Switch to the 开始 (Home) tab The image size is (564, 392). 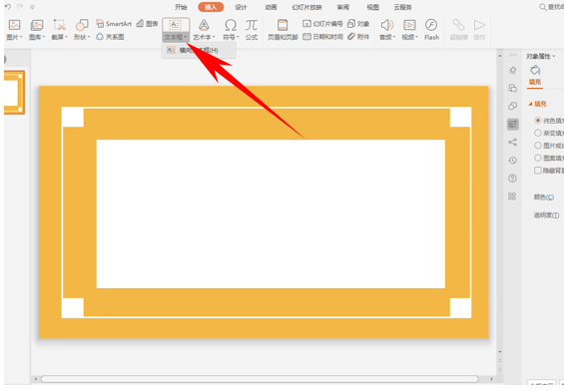[181, 7]
